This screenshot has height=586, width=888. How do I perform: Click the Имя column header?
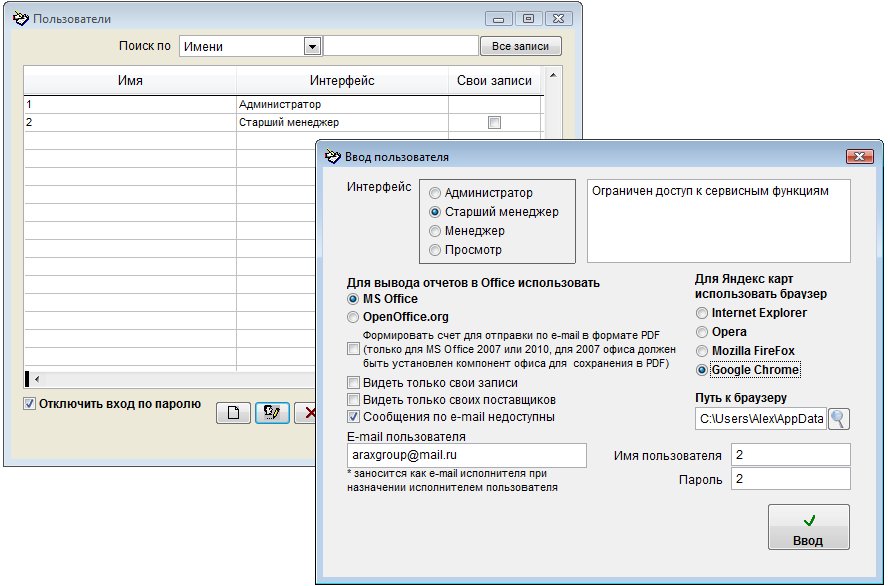point(130,81)
